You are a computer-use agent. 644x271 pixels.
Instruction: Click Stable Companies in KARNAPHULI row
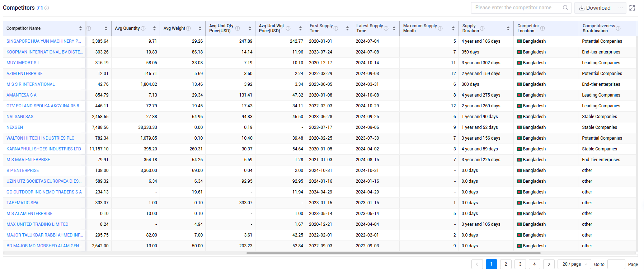pos(600,149)
